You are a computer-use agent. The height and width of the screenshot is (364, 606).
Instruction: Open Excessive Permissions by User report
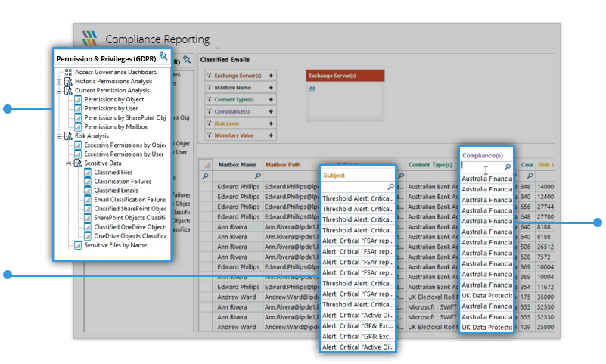pyautogui.click(x=123, y=154)
